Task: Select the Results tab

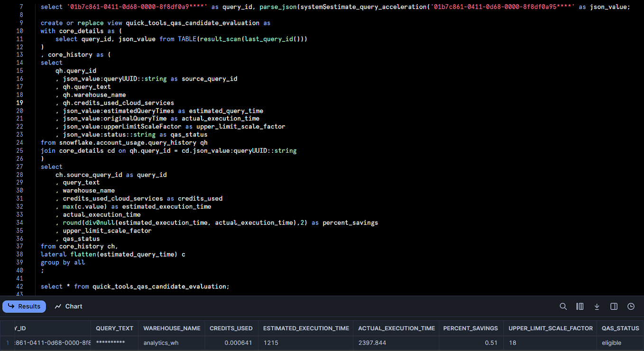Action: pos(24,306)
